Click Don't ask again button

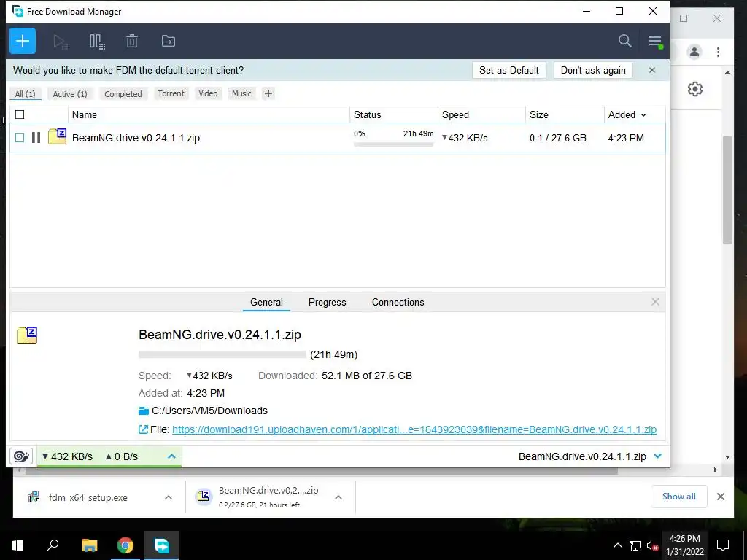tap(593, 70)
